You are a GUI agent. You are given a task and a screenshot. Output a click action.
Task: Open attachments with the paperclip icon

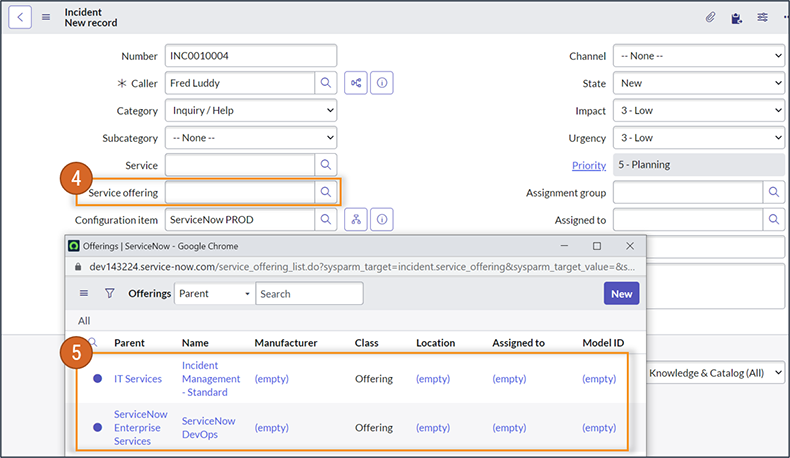click(710, 18)
